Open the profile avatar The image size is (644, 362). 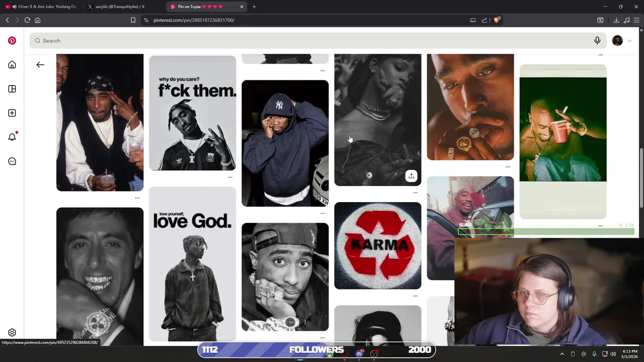(x=617, y=41)
